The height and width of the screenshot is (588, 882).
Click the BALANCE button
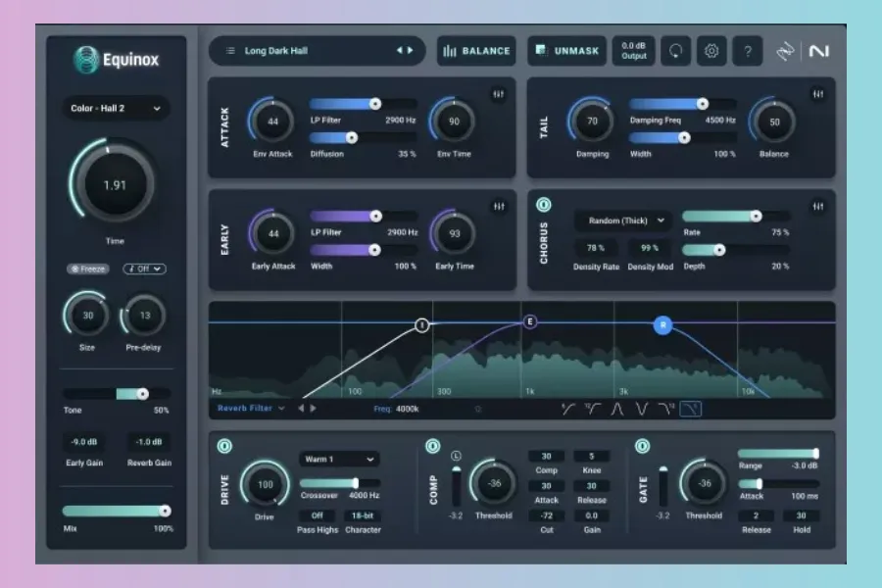tap(476, 51)
